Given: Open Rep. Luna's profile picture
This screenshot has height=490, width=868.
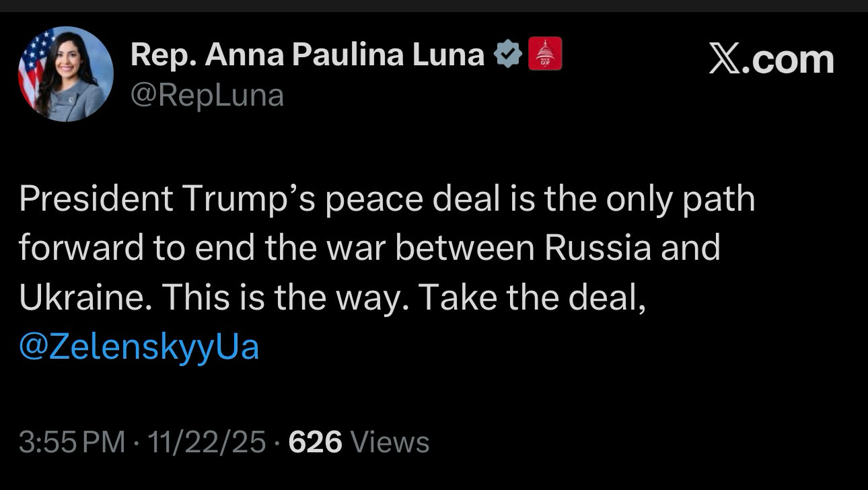Looking at the screenshot, I should 65,73.
